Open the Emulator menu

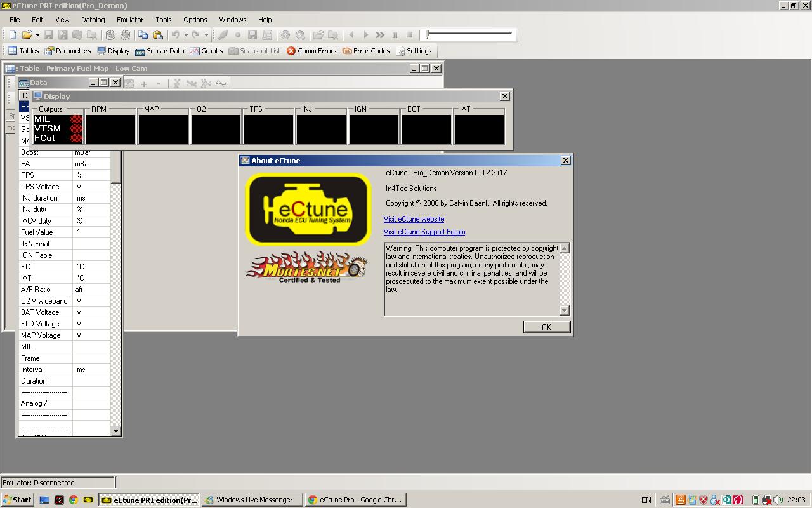(x=130, y=20)
